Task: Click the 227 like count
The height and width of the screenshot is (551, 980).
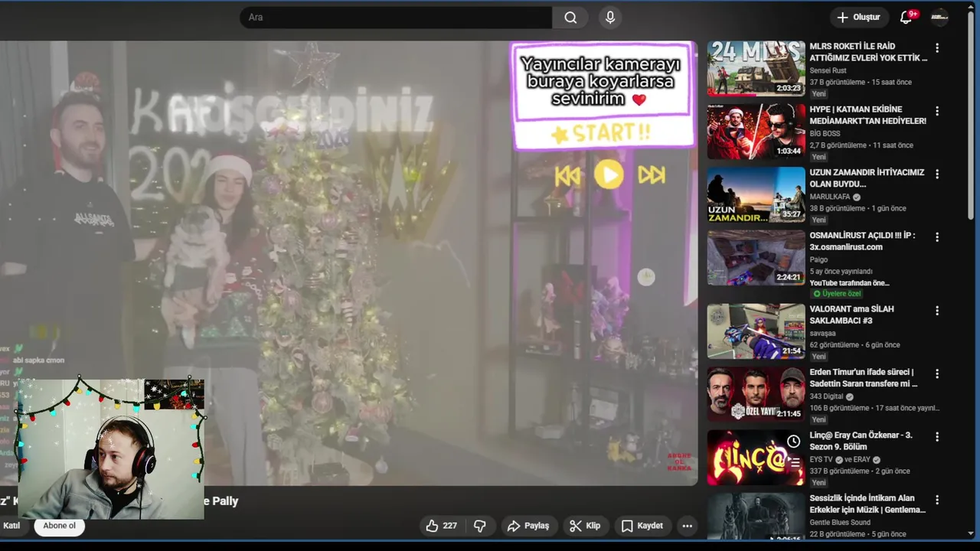Action: pyautogui.click(x=450, y=526)
